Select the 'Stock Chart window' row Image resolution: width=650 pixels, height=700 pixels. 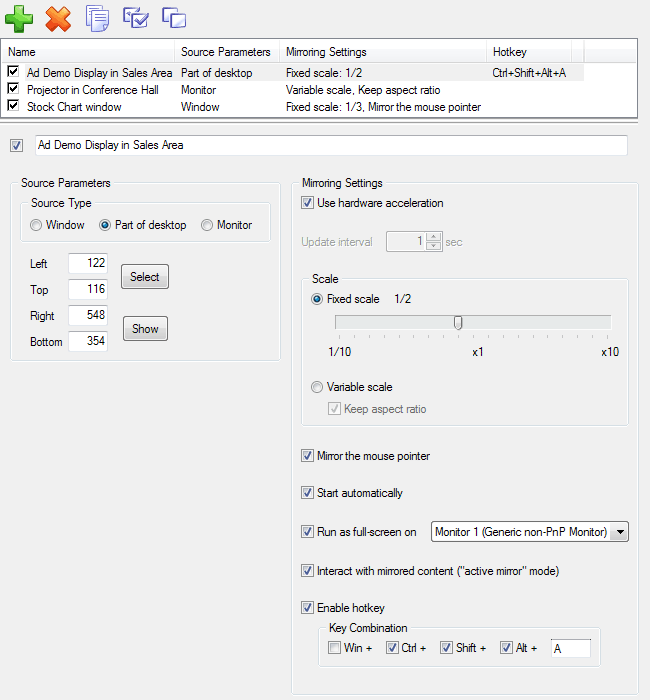click(293, 107)
